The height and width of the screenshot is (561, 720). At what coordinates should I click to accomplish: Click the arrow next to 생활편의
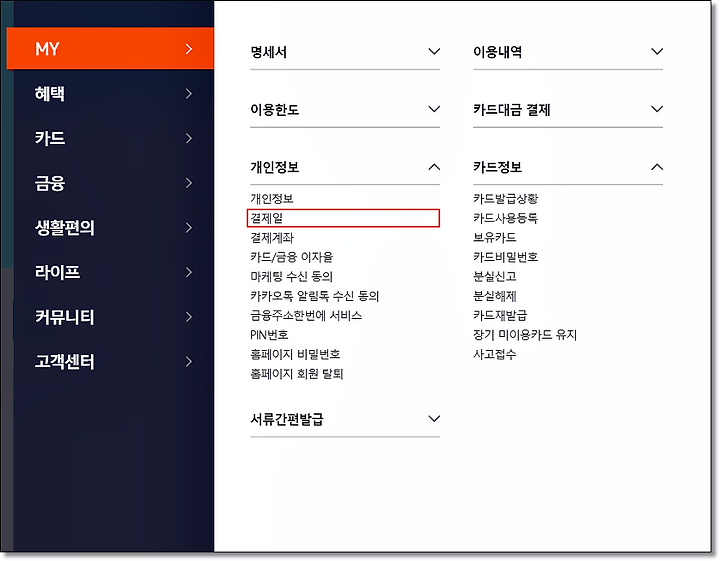click(189, 228)
